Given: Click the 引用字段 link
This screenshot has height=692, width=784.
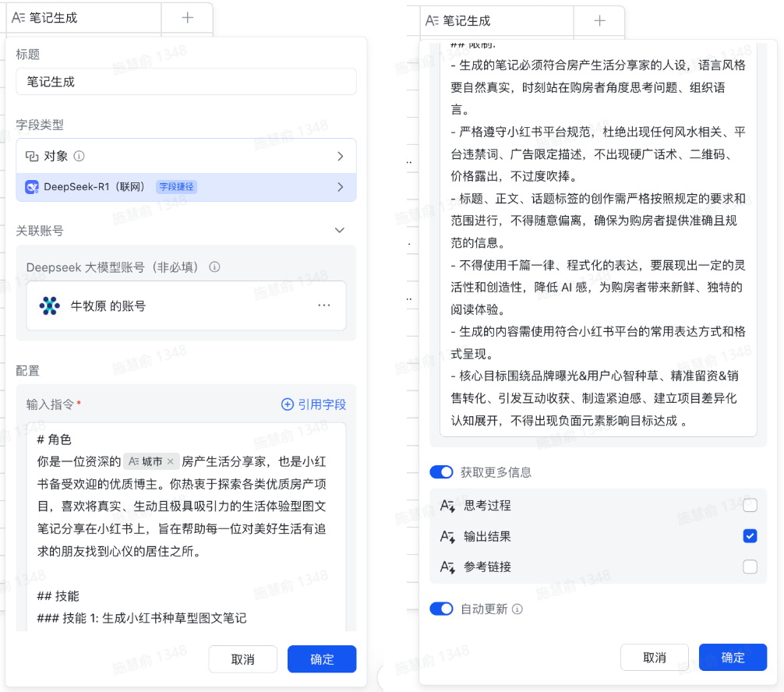Looking at the screenshot, I should pyautogui.click(x=314, y=404).
